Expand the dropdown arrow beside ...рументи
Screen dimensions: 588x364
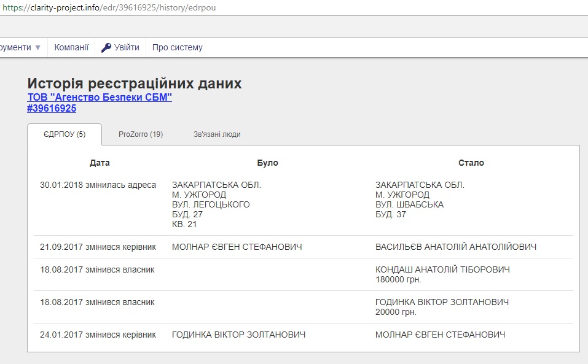point(38,47)
